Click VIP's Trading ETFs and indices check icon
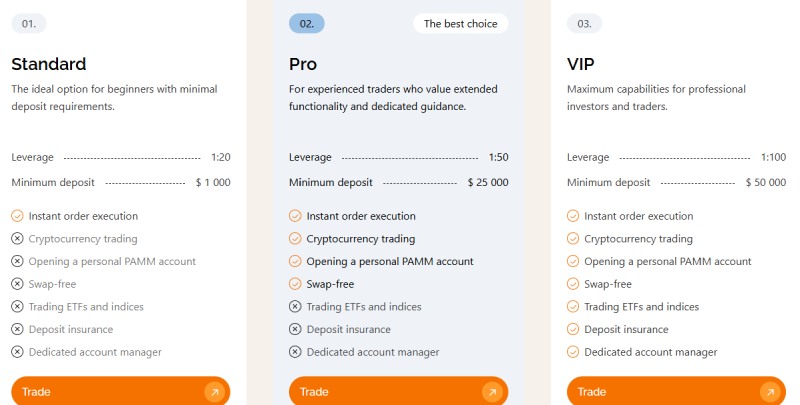Viewport: 800px width, 405px height. [x=573, y=307]
